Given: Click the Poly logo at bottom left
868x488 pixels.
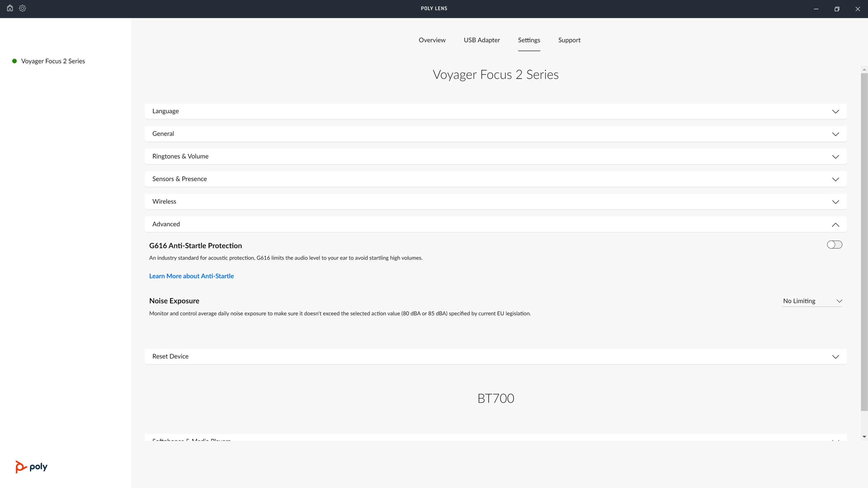Looking at the screenshot, I should (31, 467).
